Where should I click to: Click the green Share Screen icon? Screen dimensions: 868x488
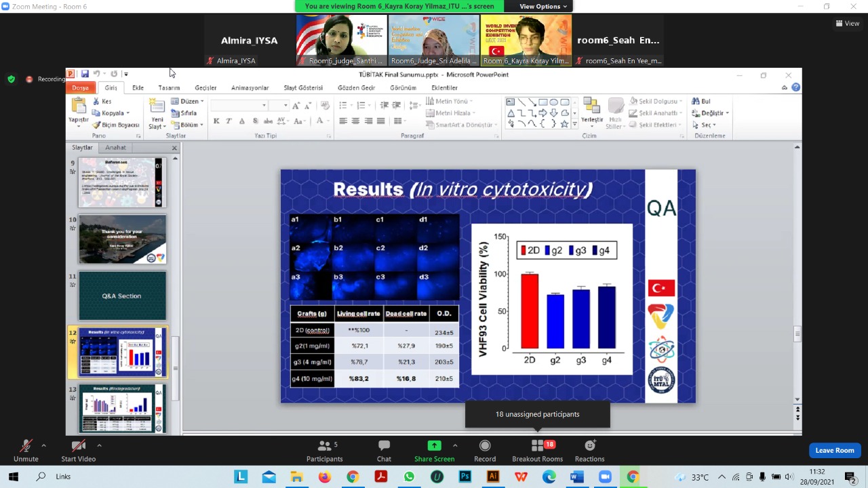click(434, 446)
